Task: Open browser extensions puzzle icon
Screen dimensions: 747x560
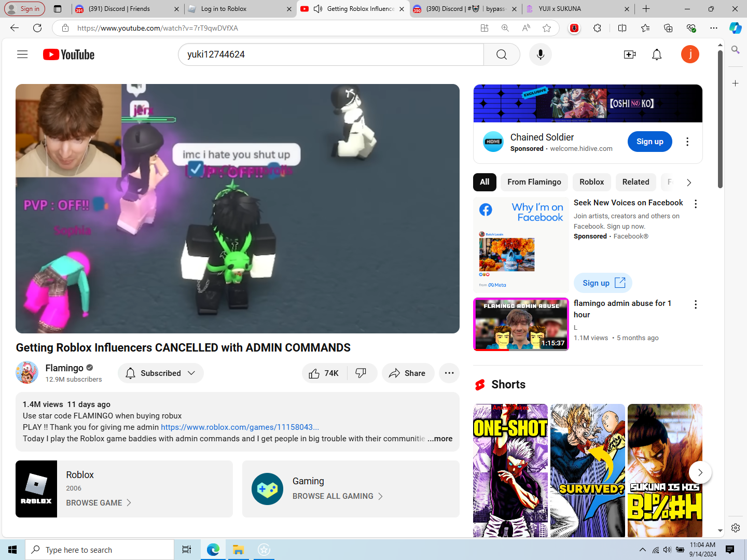Action: (598, 28)
